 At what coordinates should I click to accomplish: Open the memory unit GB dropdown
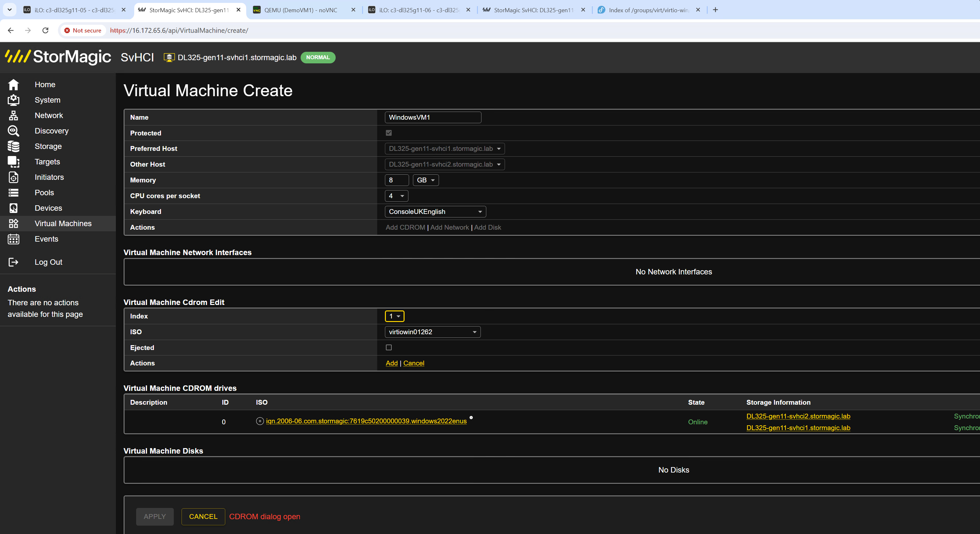(426, 180)
